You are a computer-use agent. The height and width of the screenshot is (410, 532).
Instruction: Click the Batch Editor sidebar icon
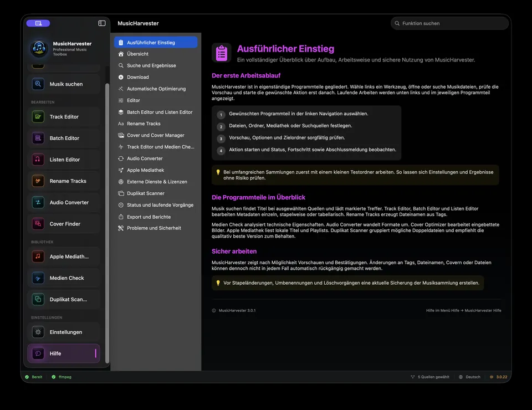pyautogui.click(x=38, y=138)
